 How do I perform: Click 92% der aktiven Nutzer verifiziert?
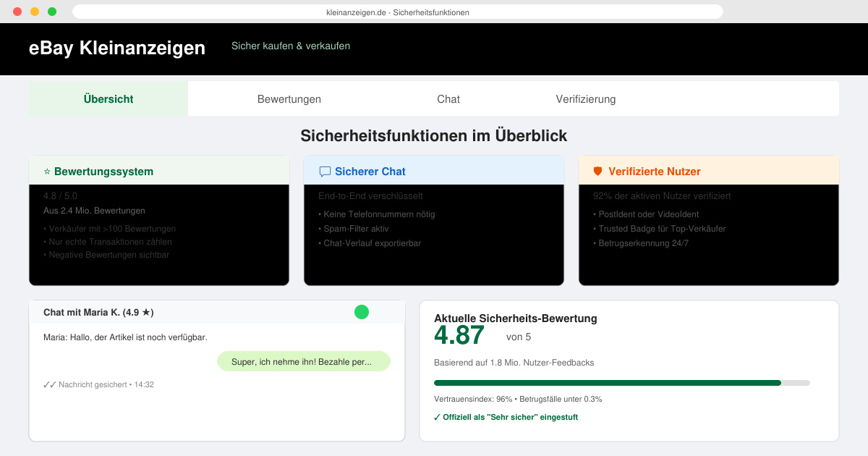tap(662, 196)
